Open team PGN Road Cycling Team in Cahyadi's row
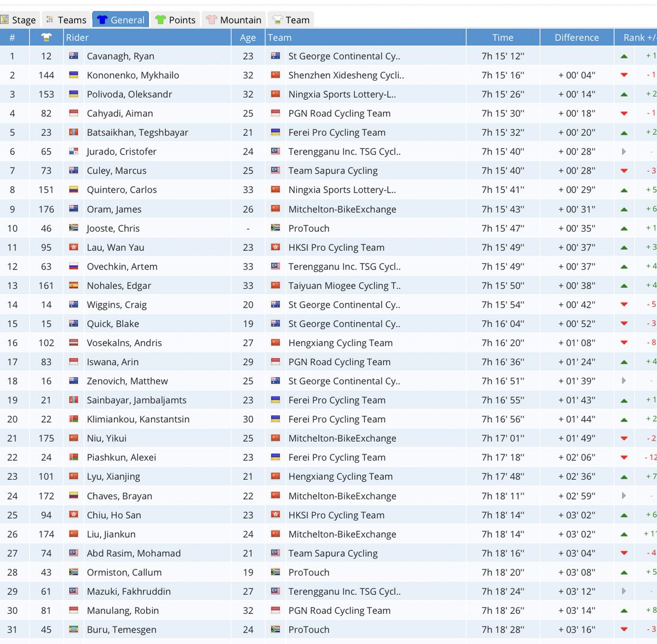Image resolution: width=657 pixels, height=644 pixels. [x=339, y=113]
